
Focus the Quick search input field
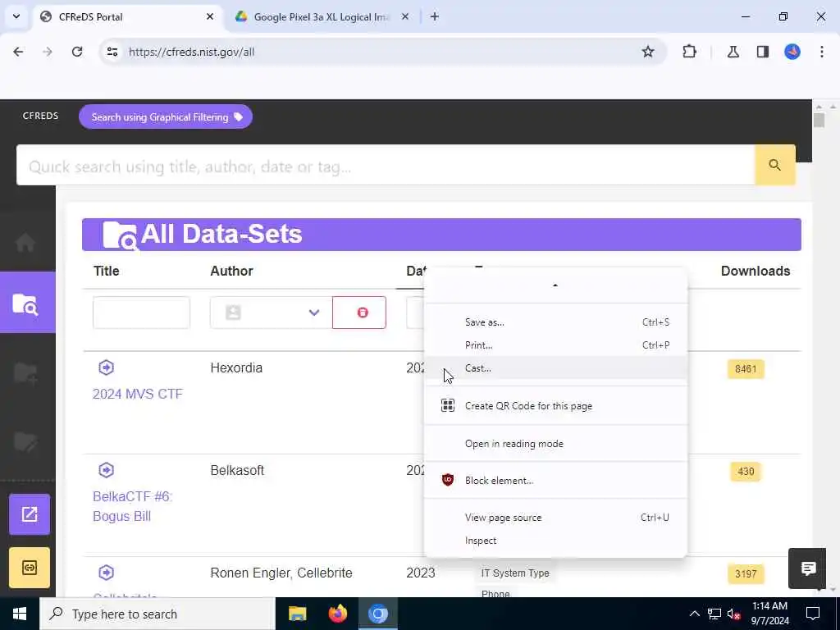(x=386, y=165)
